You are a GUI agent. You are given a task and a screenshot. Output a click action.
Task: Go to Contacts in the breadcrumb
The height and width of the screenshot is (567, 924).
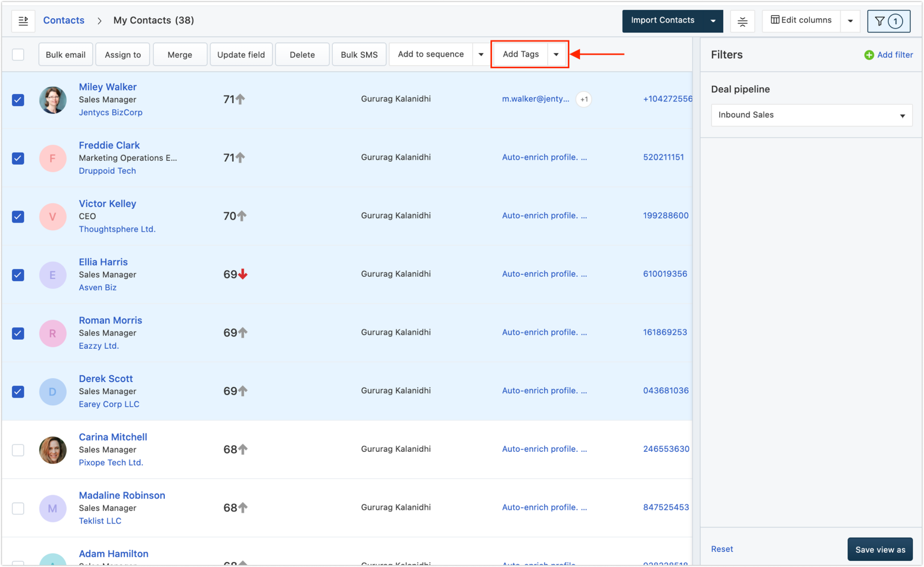pos(64,20)
